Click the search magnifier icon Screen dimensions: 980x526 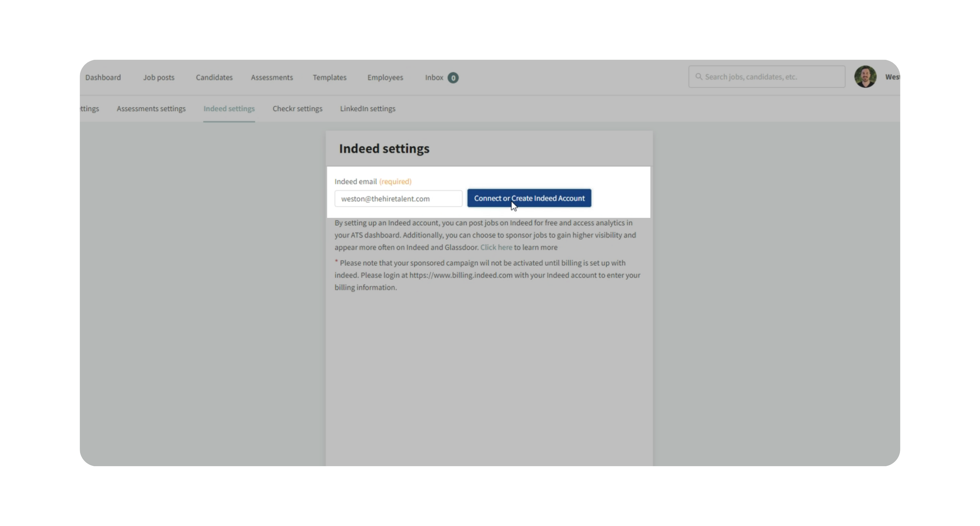698,76
